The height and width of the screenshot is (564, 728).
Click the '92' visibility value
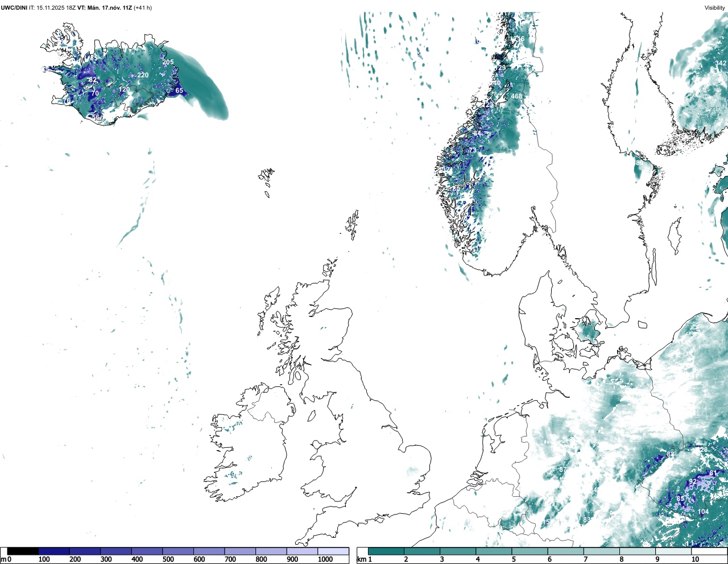click(693, 481)
